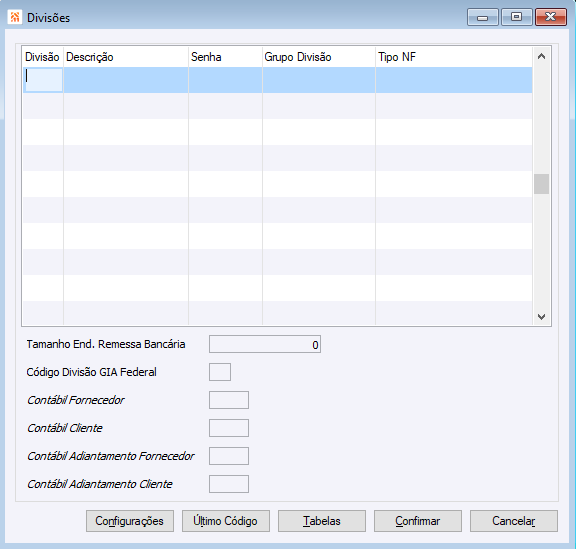Click the Grupo Divisão column header
This screenshot has height=549, width=576.
[319, 57]
